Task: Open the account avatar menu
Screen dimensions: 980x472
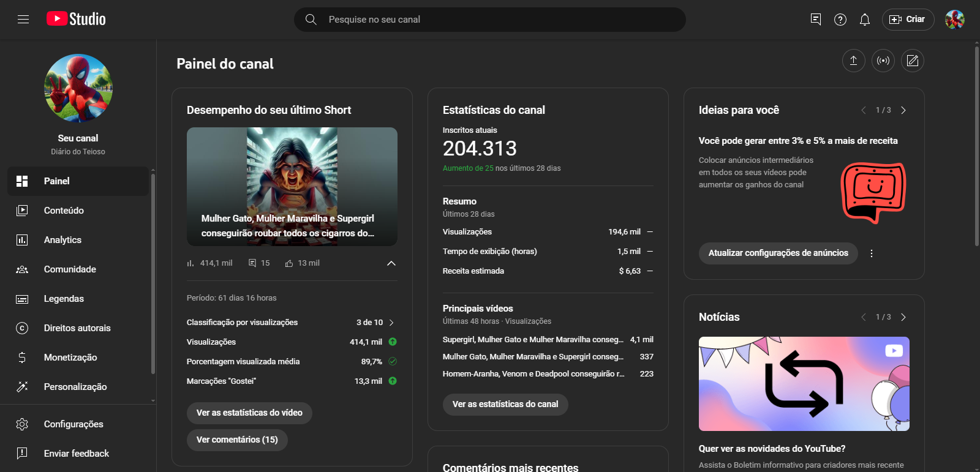Action: click(955, 20)
